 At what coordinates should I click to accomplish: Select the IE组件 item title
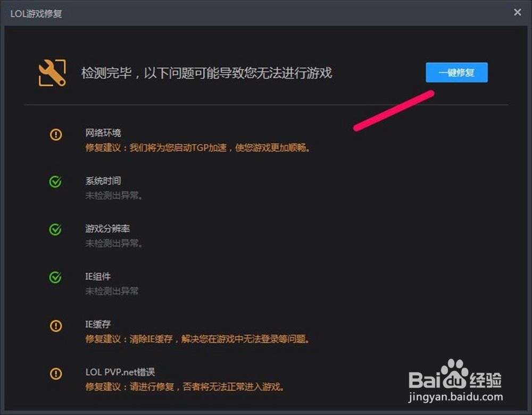(x=98, y=276)
